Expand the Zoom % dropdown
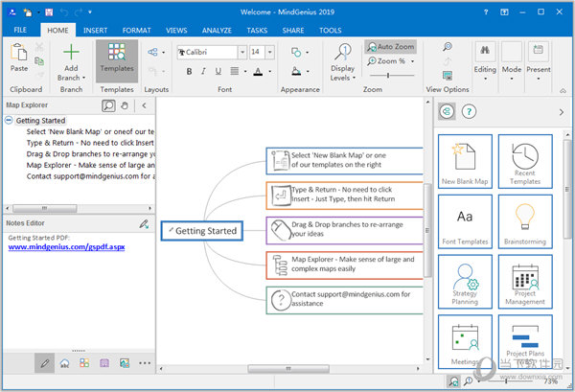Image resolution: width=575 pixels, height=392 pixels. point(412,61)
